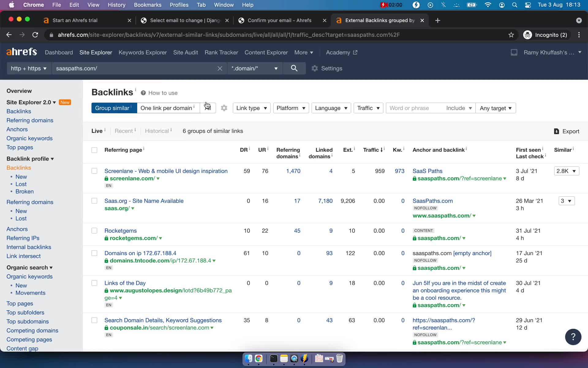
Task: Open the Platform filter dropdown
Action: 291,108
